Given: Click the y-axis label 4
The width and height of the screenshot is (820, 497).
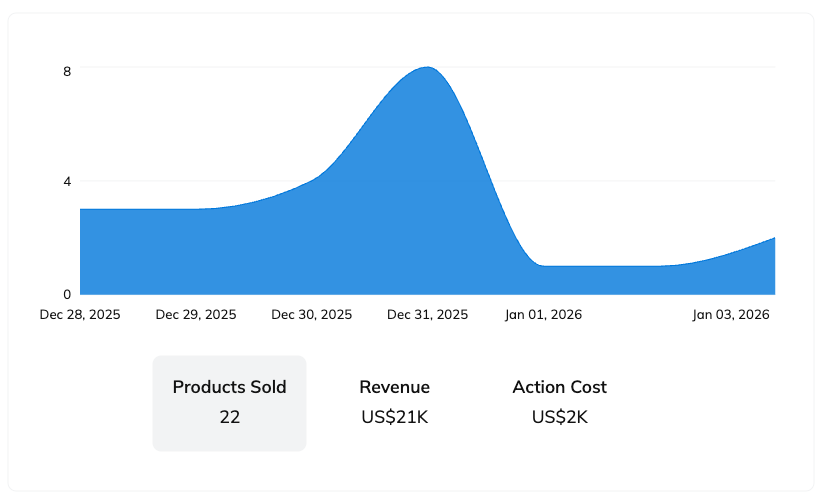Looking at the screenshot, I should click(67, 182).
